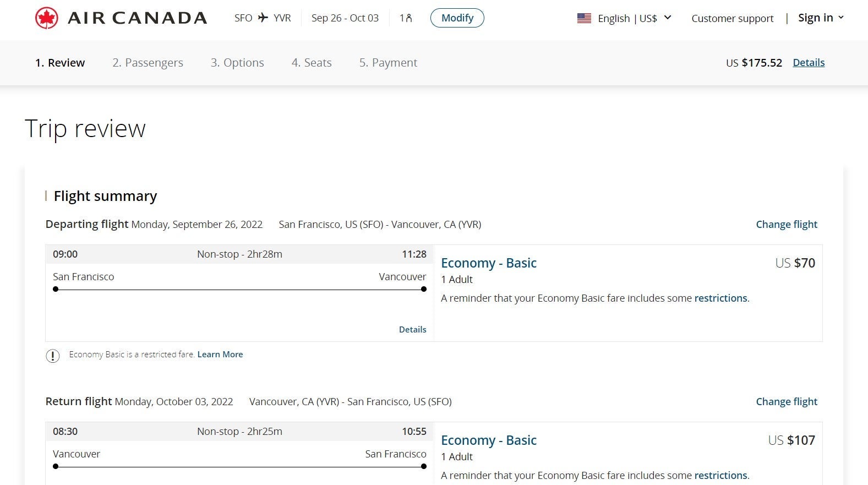View price Details next to US $175.52

point(808,63)
